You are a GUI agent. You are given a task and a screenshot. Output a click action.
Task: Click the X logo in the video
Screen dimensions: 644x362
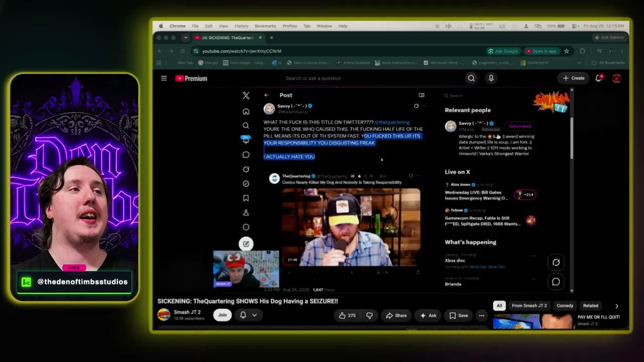point(246,96)
